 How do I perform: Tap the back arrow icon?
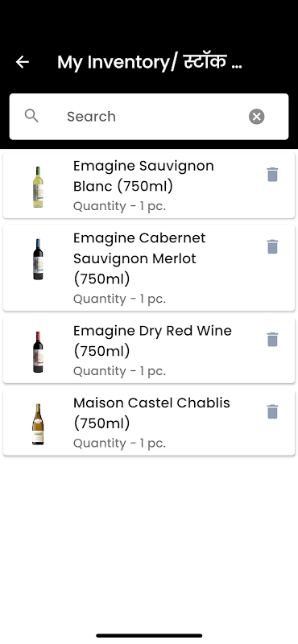pyautogui.click(x=23, y=62)
